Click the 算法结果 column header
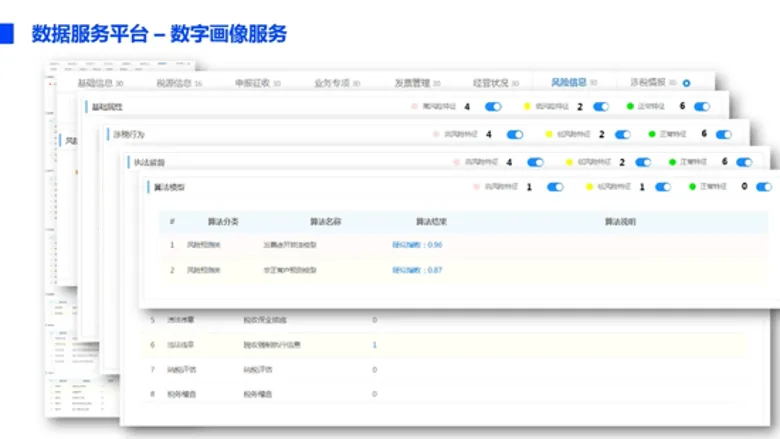This screenshot has height=439, width=780. coord(431,222)
